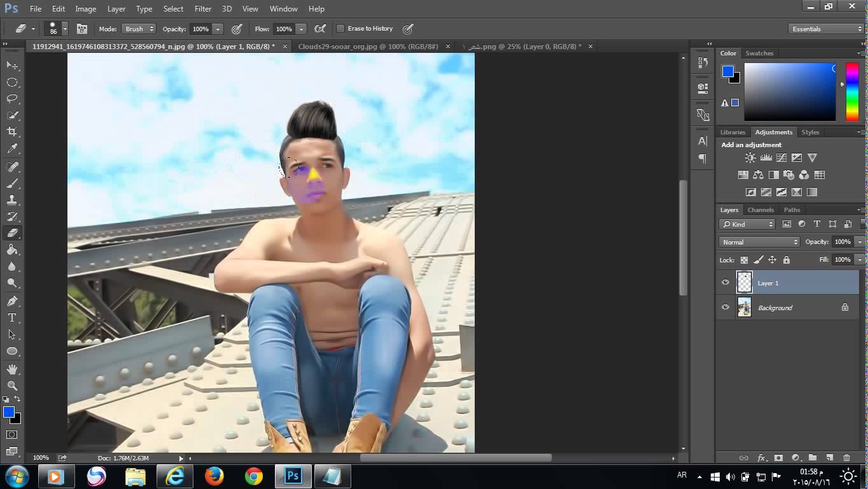Enable Erase to History checkbox

pos(340,29)
